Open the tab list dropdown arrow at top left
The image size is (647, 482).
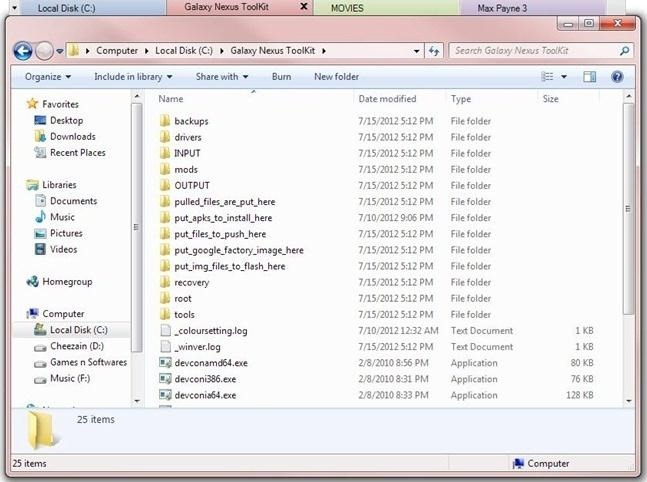coord(14,7)
